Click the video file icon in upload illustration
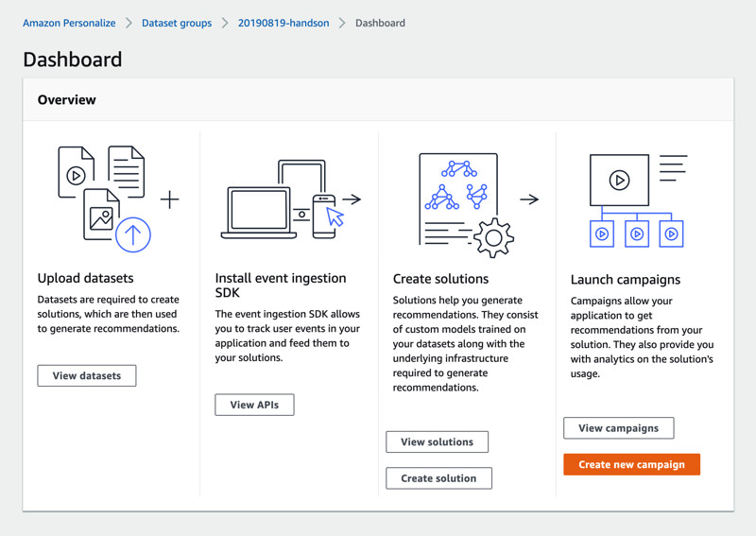 point(77,172)
